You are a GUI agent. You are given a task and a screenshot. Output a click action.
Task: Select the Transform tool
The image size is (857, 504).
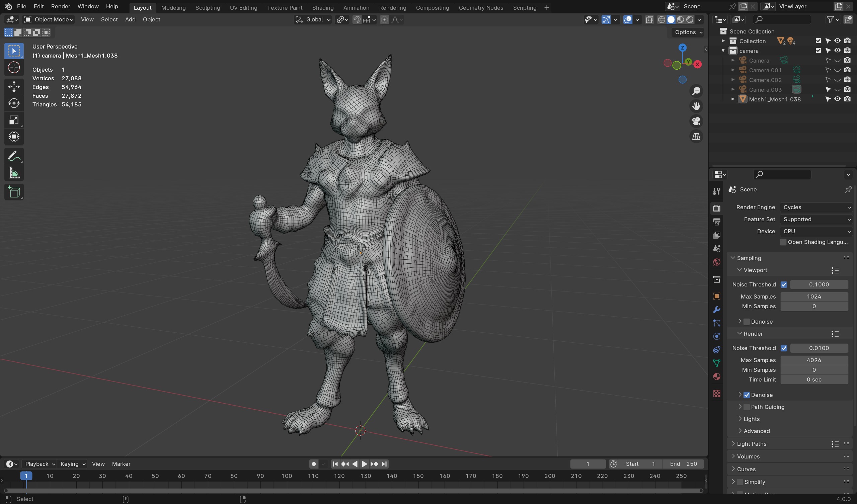pyautogui.click(x=14, y=137)
